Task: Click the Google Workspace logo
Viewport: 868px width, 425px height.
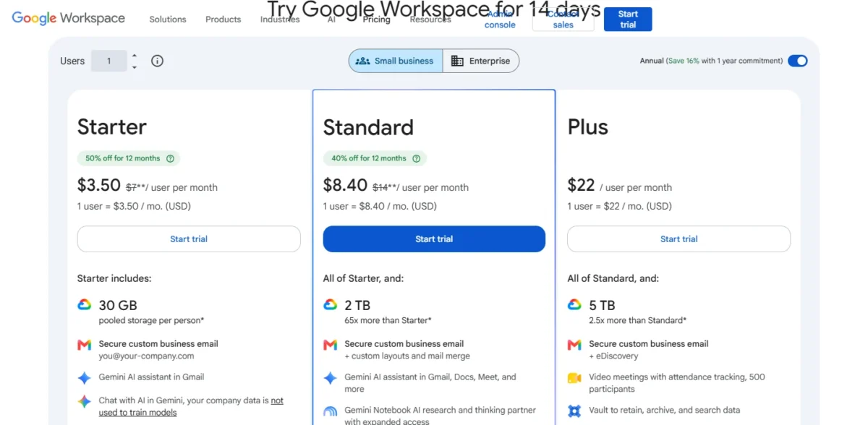Action: pos(69,18)
